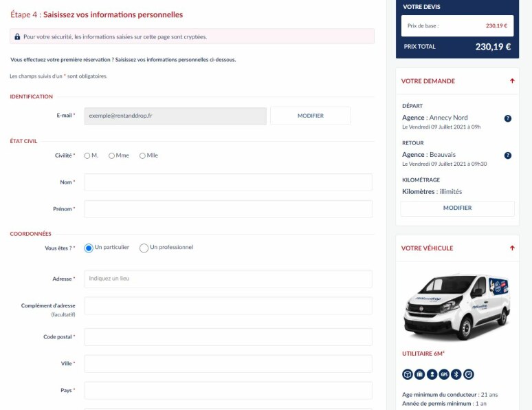Screen dimensions: 532x410
Task: Click 'Agence : Beauvais' text
Action: tap(428, 155)
